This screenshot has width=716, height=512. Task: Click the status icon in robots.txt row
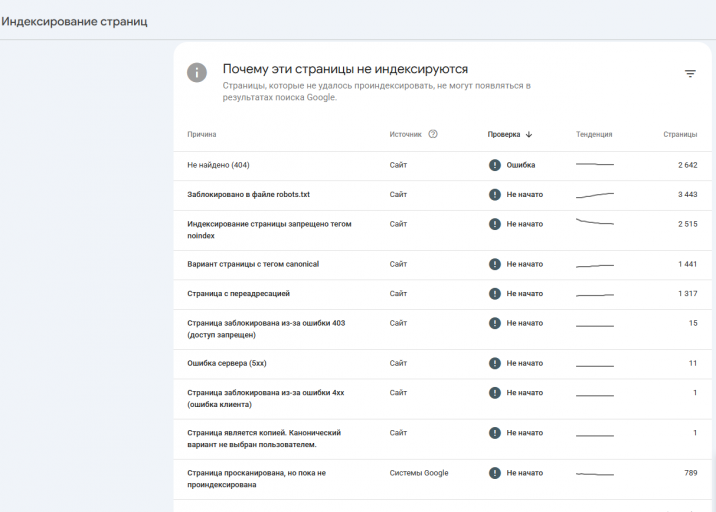[495, 195]
